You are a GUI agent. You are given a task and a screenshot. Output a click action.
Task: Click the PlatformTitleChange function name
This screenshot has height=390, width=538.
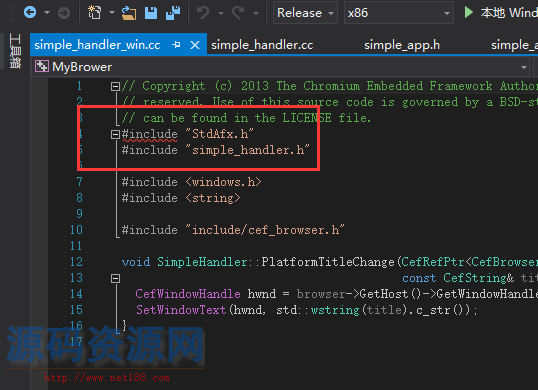pyautogui.click(x=328, y=262)
